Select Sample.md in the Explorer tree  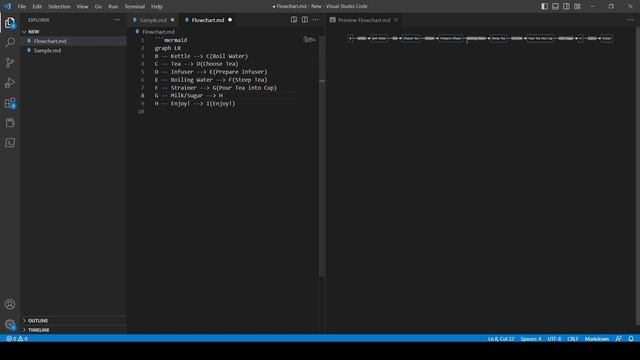[73, 50]
